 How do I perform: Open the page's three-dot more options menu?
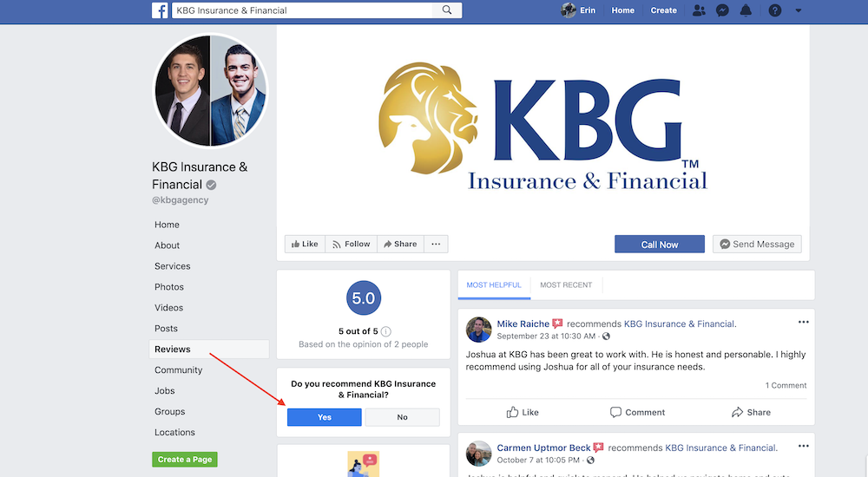[437, 244]
